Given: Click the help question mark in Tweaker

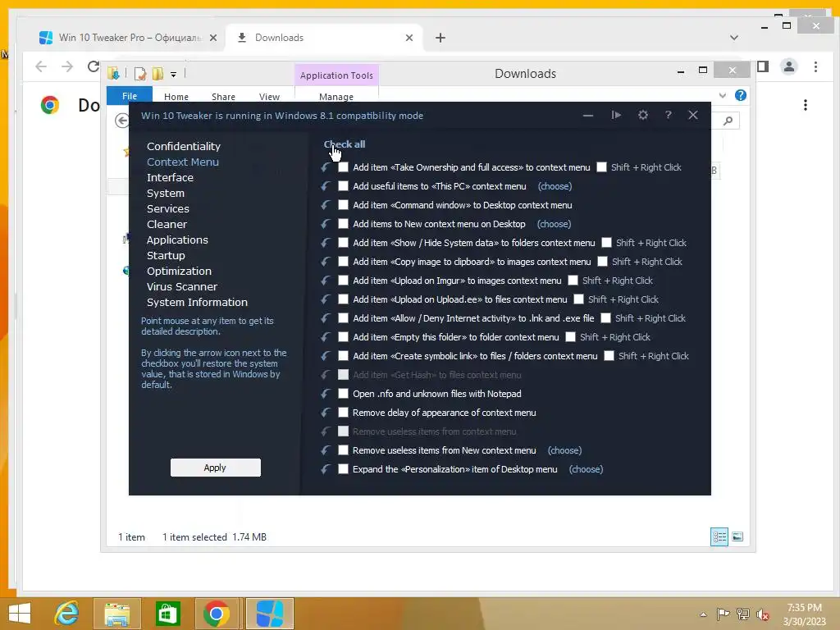Looking at the screenshot, I should click(668, 115).
